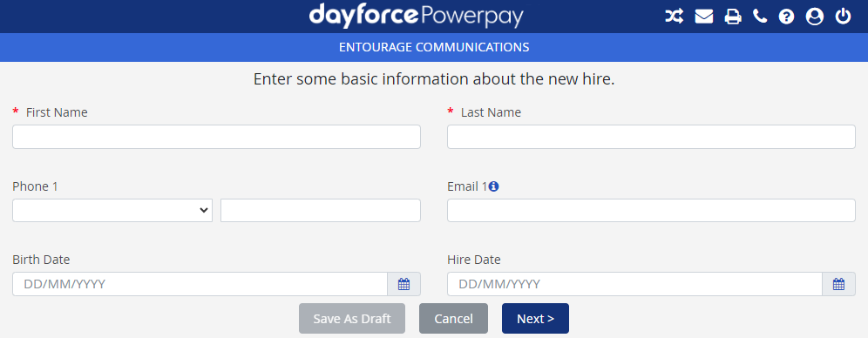Click the Next > button

click(x=535, y=319)
